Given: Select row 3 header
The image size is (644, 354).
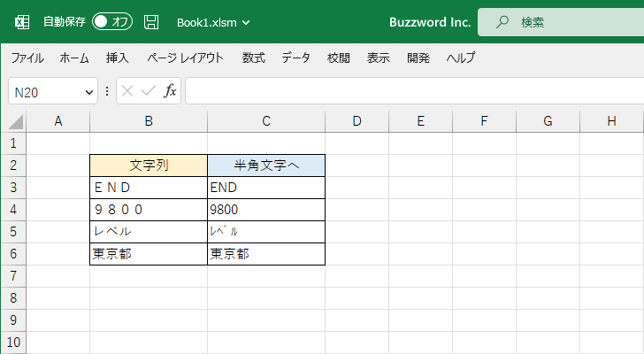Looking at the screenshot, I should pyautogui.click(x=13, y=188).
